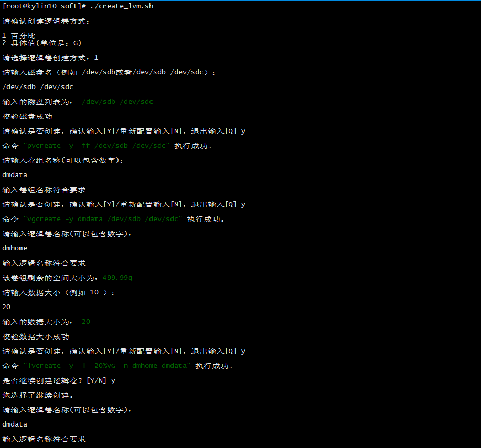Click the line '输入卷组名称符合要求'
The height and width of the screenshot is (448, 481).
click(x=44, y=190)
